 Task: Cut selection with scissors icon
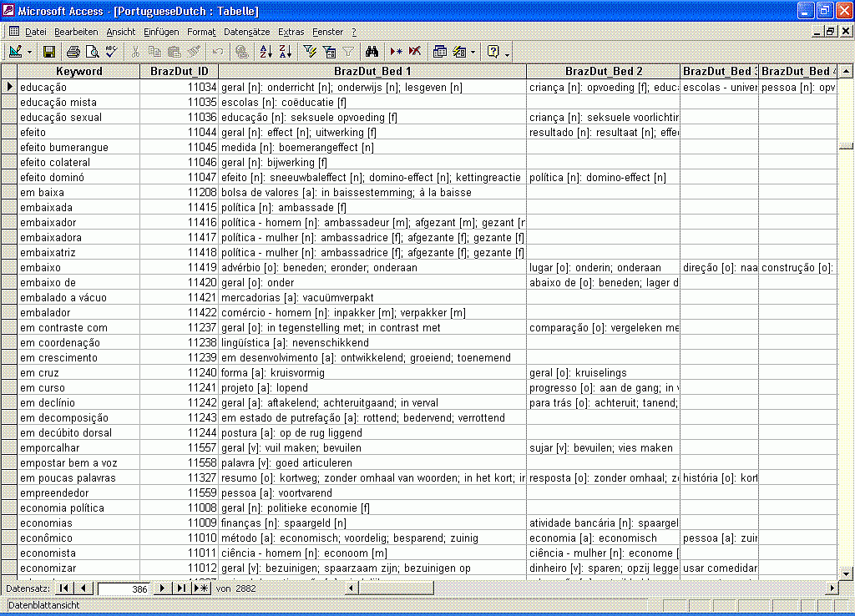[x=135, y=52]
